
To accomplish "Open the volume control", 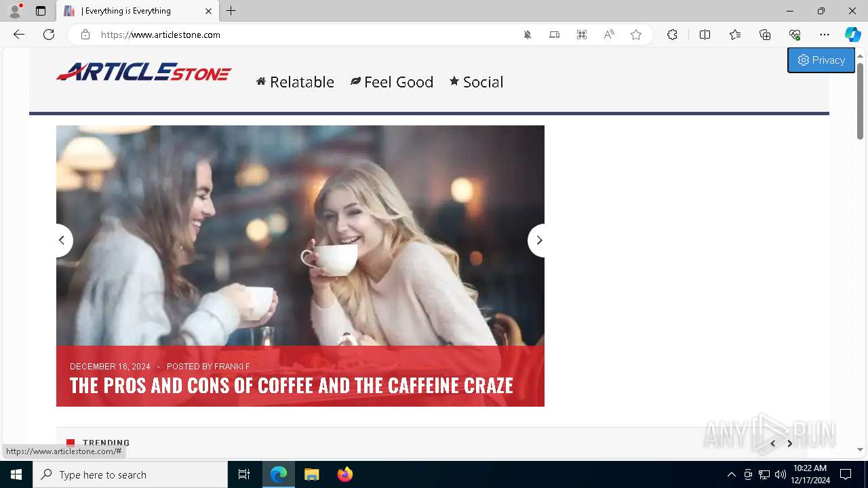I will [x=781, y=474].
